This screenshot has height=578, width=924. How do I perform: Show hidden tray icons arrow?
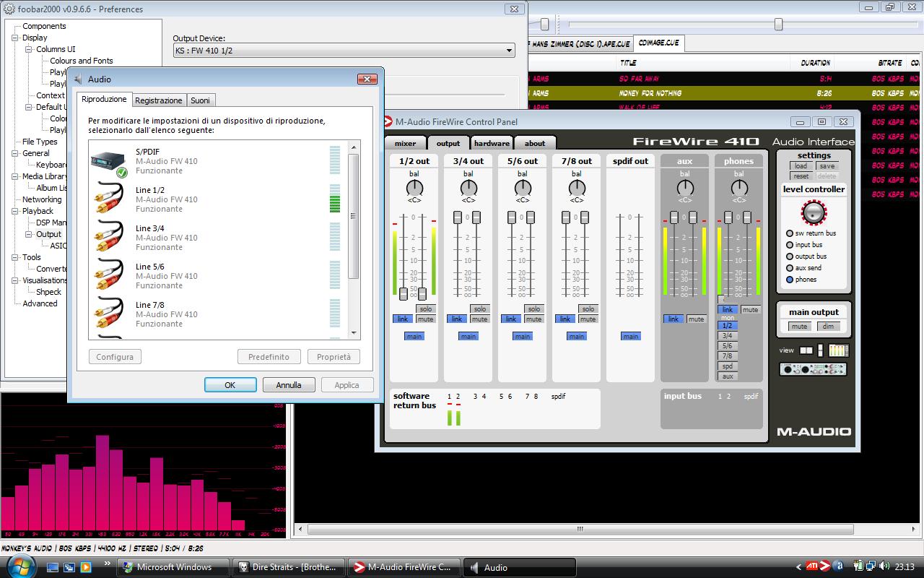(798, 567)
